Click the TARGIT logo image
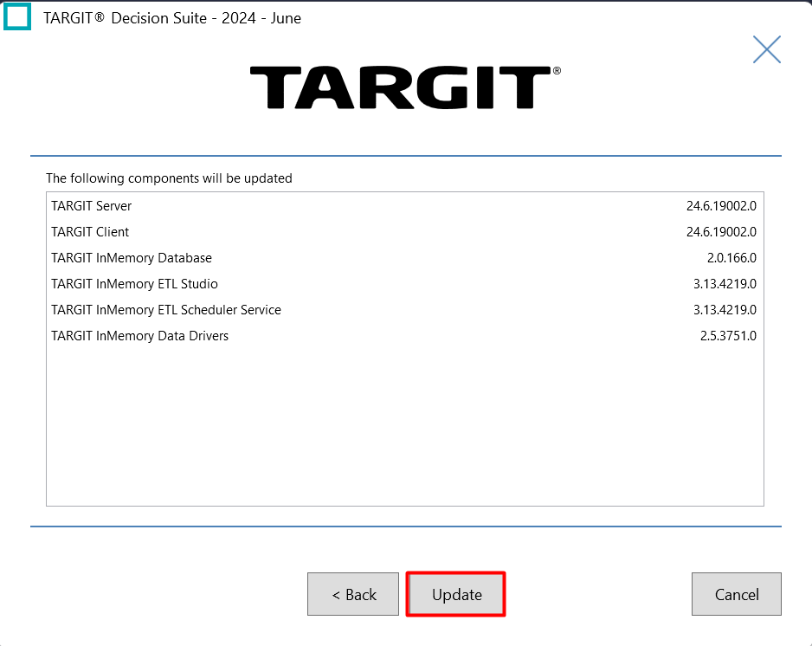The width and height of the screenshot is (812, 646). (x=405, y=87)
